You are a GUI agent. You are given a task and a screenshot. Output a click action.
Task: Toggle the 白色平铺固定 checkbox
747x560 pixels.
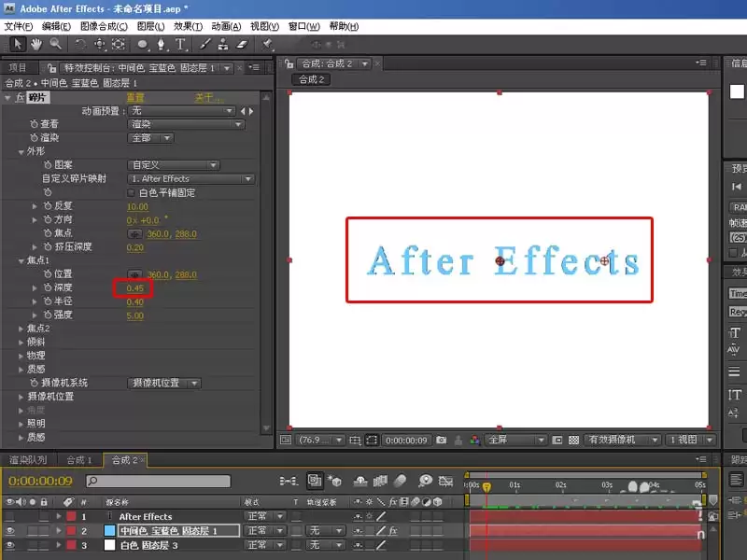[131, 193]
